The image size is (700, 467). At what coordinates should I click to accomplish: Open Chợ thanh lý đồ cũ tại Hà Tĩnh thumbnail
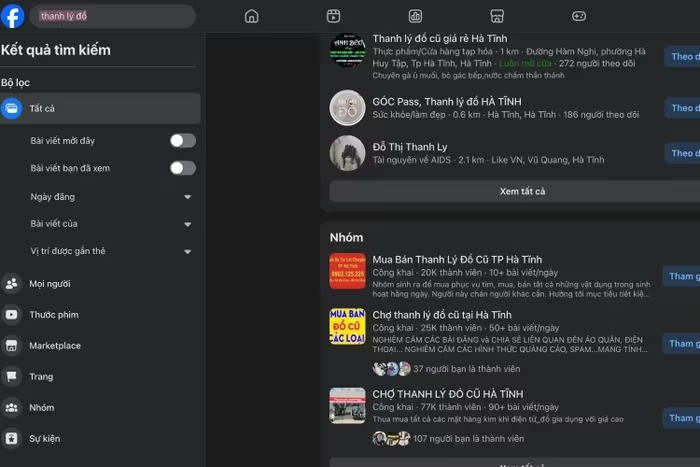coord(347,326)
